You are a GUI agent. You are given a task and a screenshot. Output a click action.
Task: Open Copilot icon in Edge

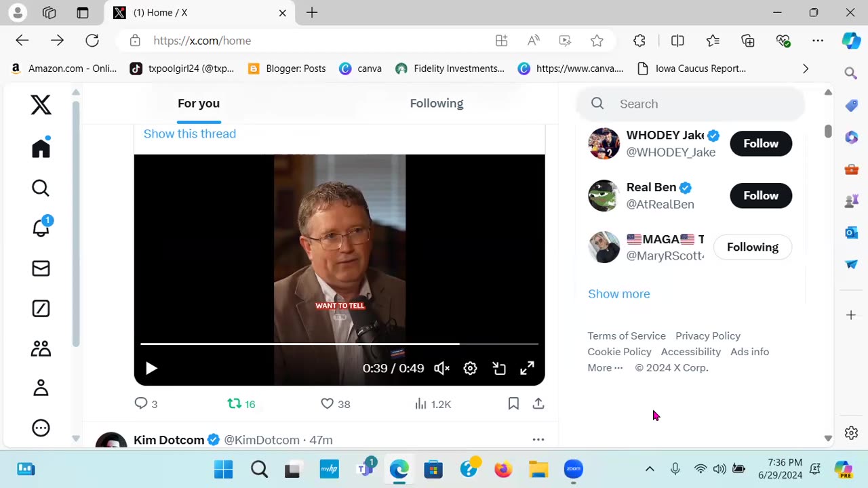pyautogui.click(x=851, y=41)
